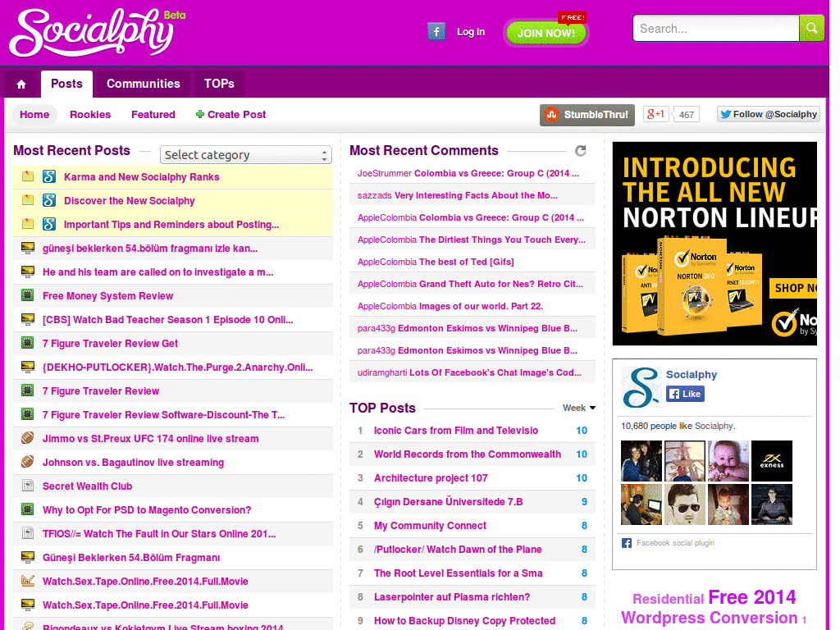Select the Featured sub-navigation item

click(153, 115)
